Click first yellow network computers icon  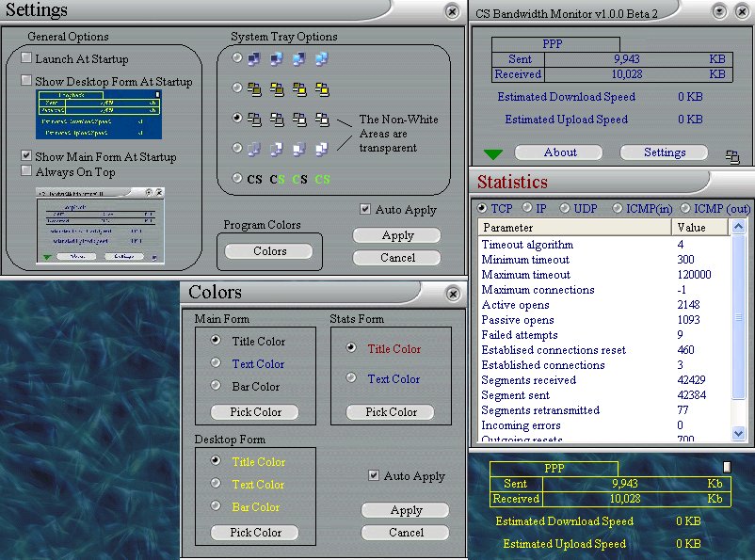coord(254,89)
